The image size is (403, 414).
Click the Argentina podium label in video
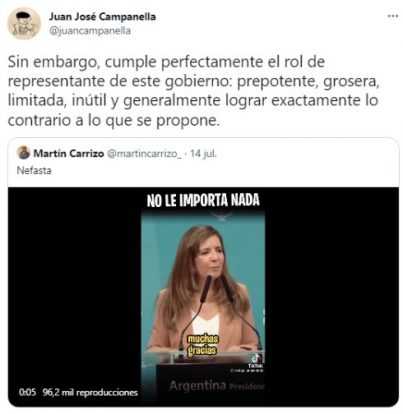(197, 386)
